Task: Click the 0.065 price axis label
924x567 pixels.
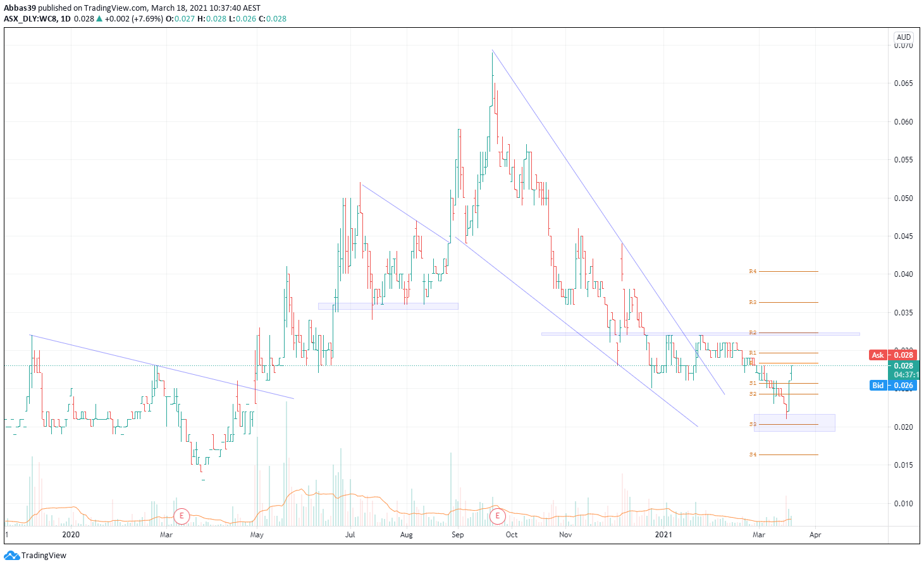Action: (x=904, y=83)
